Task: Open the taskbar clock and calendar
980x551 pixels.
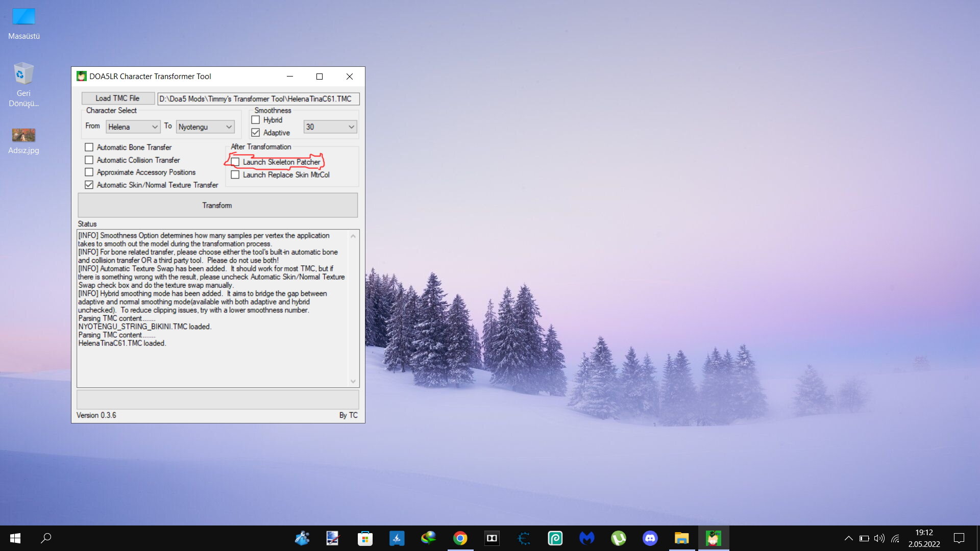Action: point(924,538)
